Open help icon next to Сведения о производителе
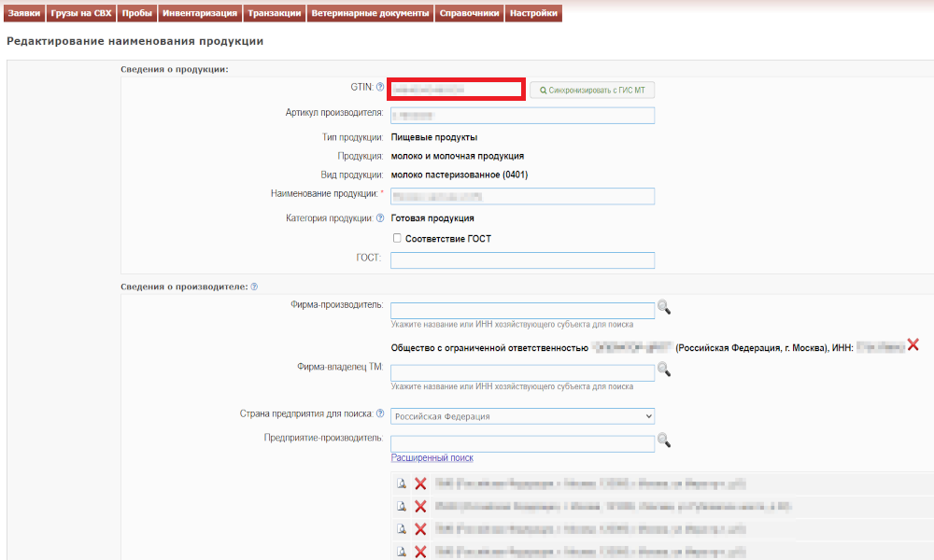Screen dimensions: 934x560 pyautogui.click(x=254, y=287)
